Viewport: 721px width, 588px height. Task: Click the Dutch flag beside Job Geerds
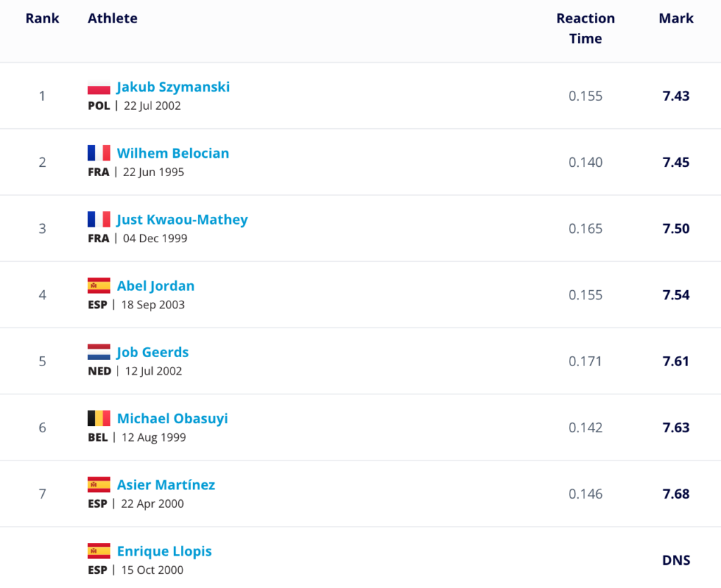click(x=99, y=352)
